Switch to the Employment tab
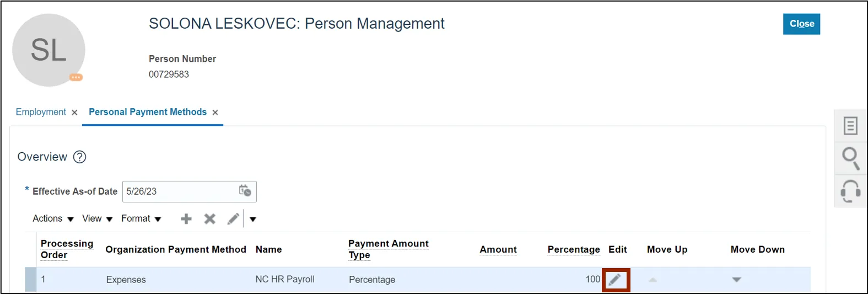Viewport: 868px width, 294px height. [41, 112]
